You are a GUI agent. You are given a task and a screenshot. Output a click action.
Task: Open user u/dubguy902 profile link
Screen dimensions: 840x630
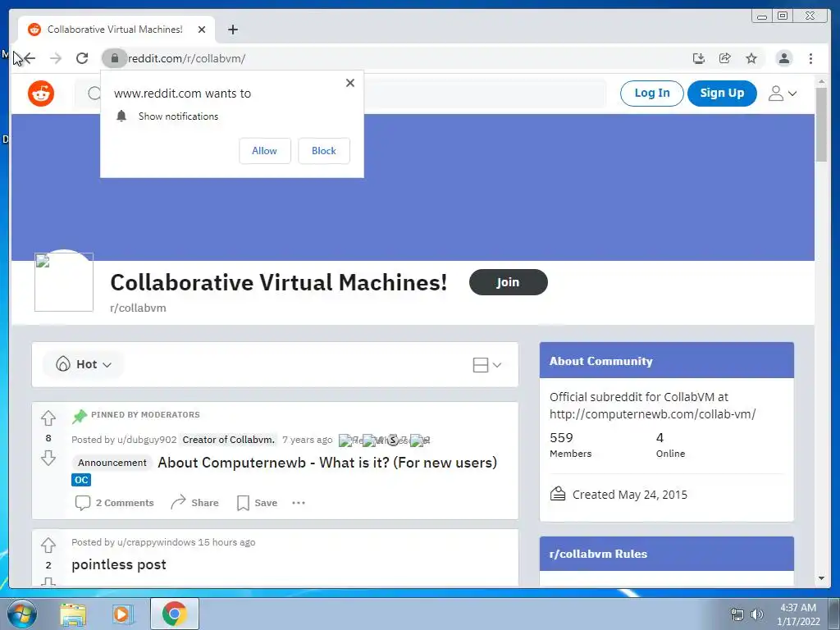147,440
